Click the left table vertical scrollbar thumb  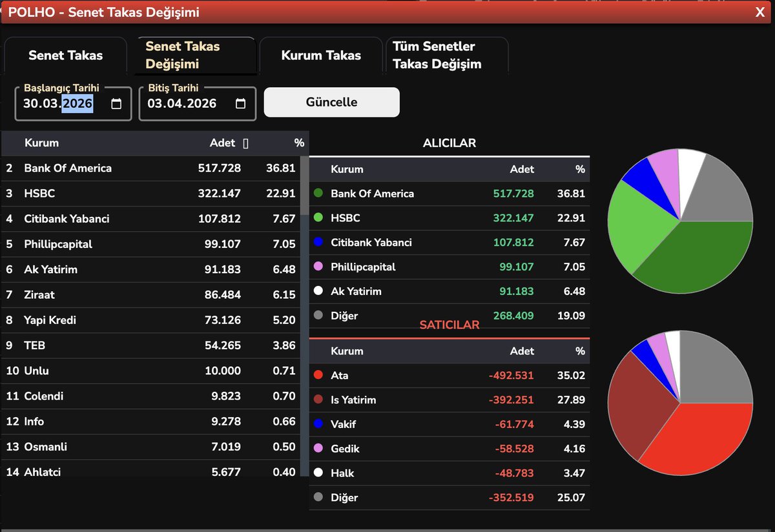click(305, 185)
